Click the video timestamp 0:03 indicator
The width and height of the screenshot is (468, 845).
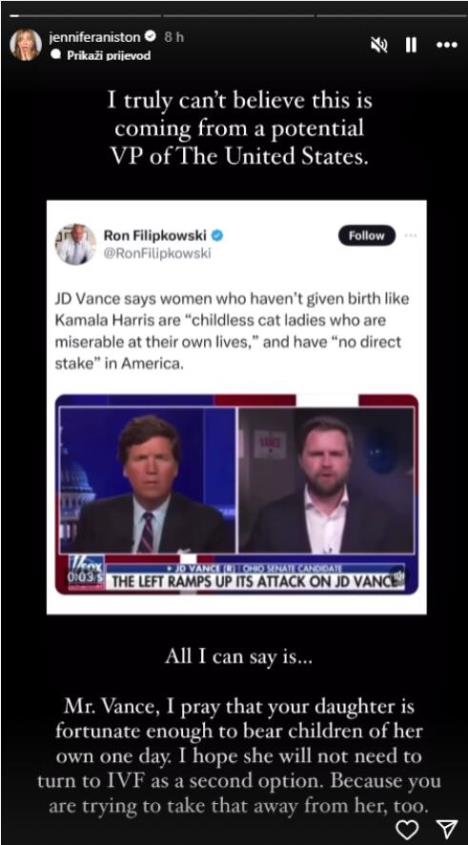(79, 575)
